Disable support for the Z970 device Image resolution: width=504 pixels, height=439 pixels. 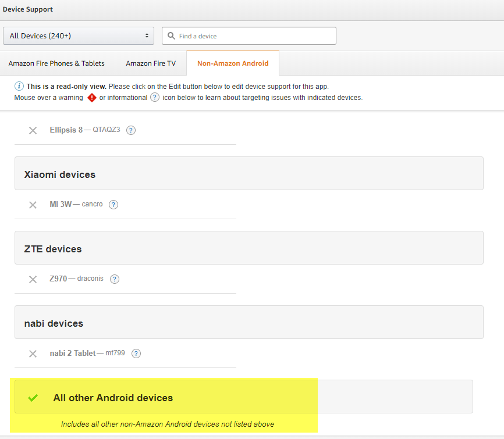(33, 279)
